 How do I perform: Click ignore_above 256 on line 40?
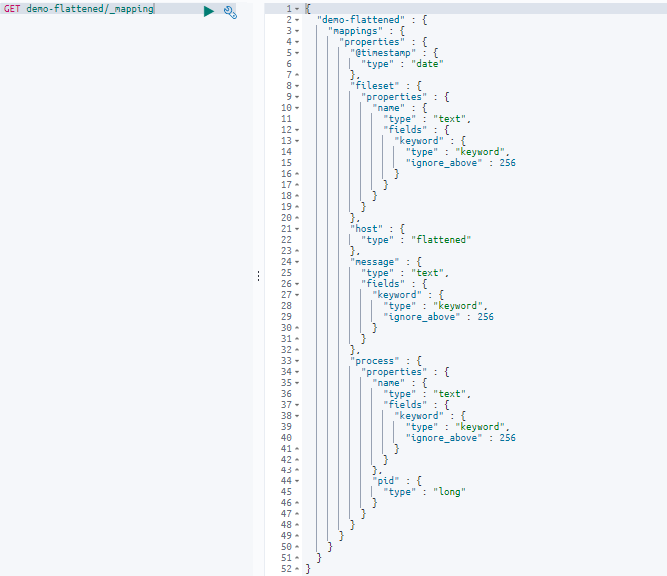coord(460,438)
